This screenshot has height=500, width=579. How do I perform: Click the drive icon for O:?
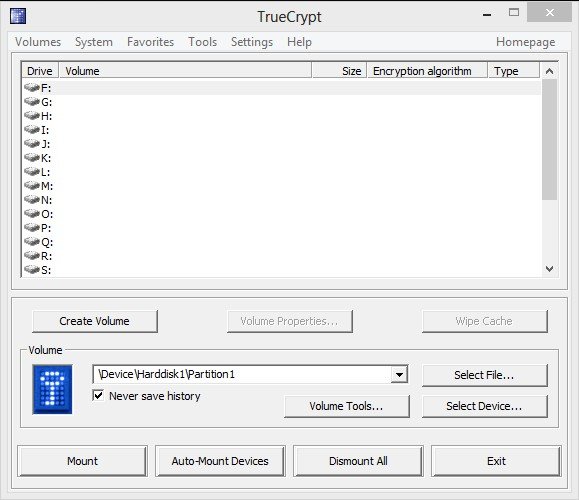point(32,214)
